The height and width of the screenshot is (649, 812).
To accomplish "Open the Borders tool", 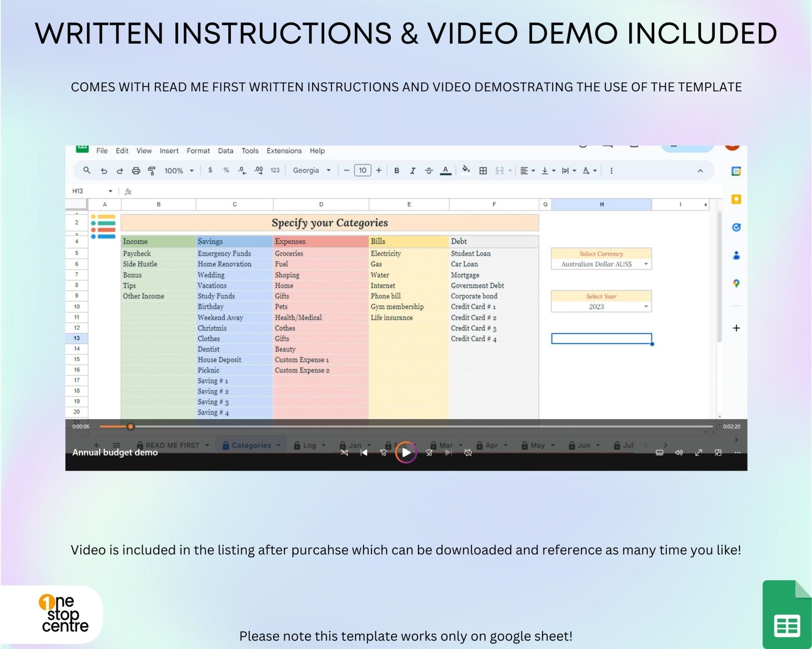I will click(x=483, y=170).
